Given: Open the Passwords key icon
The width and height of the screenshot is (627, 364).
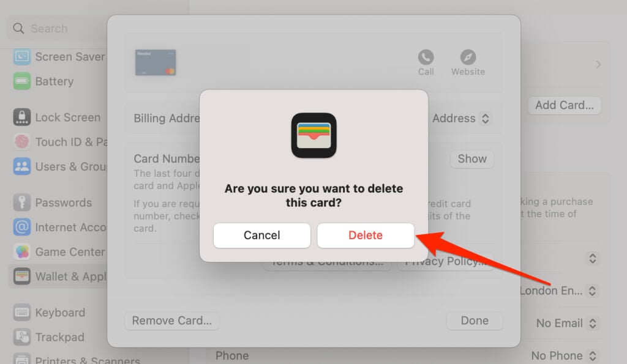Looking at the screenshot, I should (x=21, y=202).
